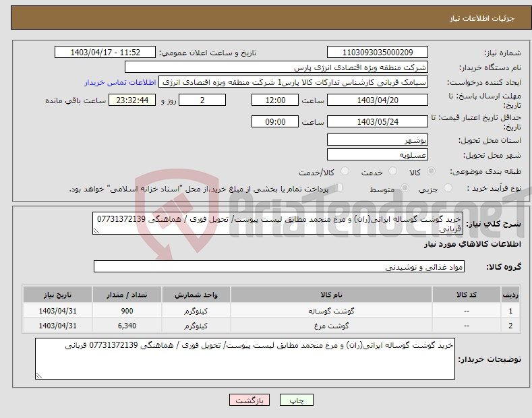Viewport: 532px width, 418px height.
Task: Click the announcement date field 1403/04/17 - 11:52
Action: click(x=105, y=53)
